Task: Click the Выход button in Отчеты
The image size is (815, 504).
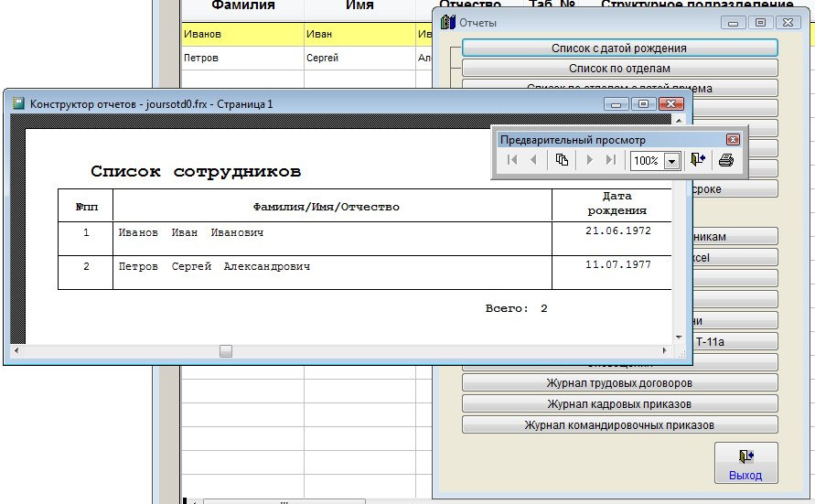Action: point(745,464)
